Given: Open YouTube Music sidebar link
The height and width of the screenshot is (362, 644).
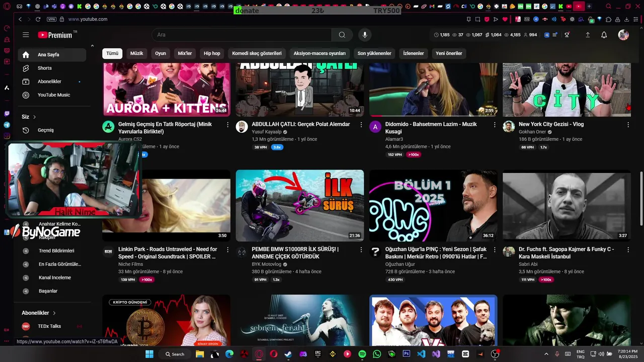Looking at the screenshot, I should pyautogui.click(x=52, y=95).
